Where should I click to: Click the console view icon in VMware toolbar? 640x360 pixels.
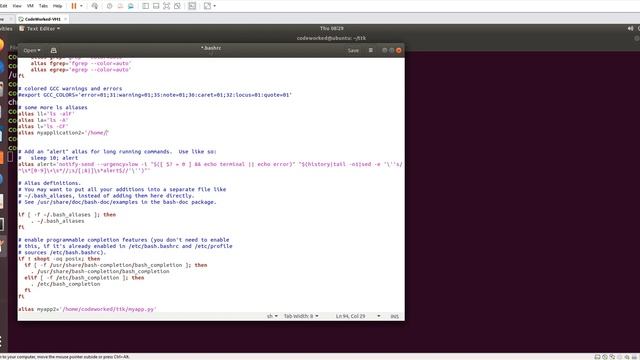click(x=192, y=6)
